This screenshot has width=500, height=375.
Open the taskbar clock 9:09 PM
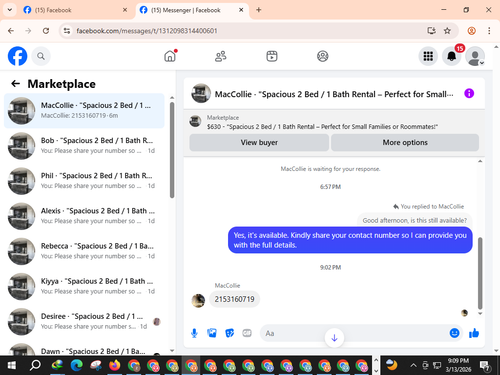[x=458, y=365]
